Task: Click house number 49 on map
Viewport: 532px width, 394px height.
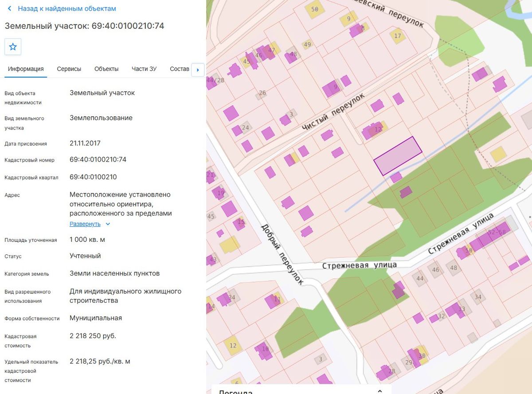Action: point(307,44)
